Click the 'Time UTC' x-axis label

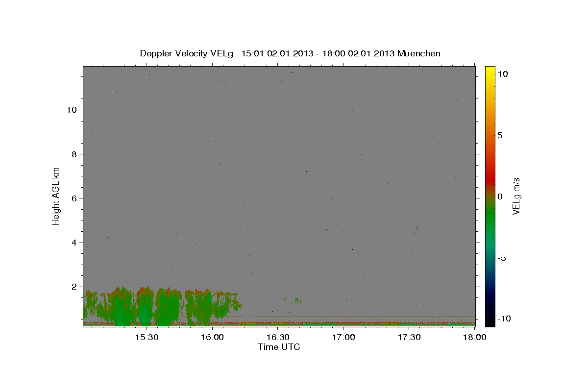tap(279, 347)
